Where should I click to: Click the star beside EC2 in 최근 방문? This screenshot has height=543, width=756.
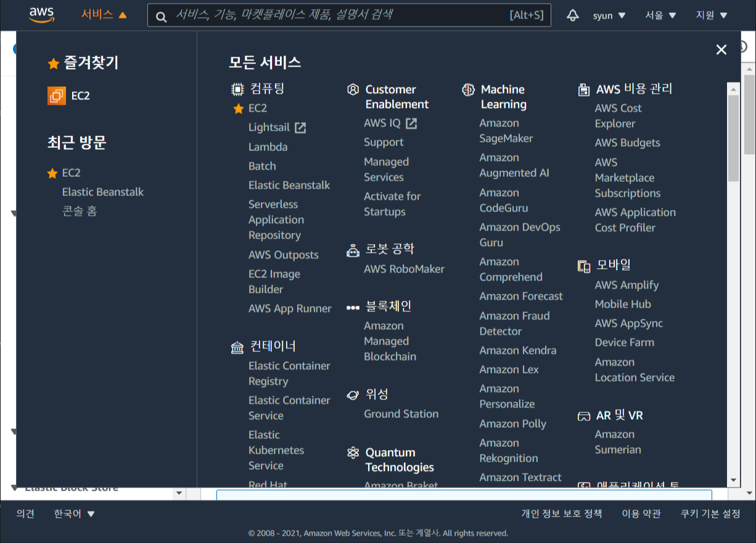click(53, 173)
